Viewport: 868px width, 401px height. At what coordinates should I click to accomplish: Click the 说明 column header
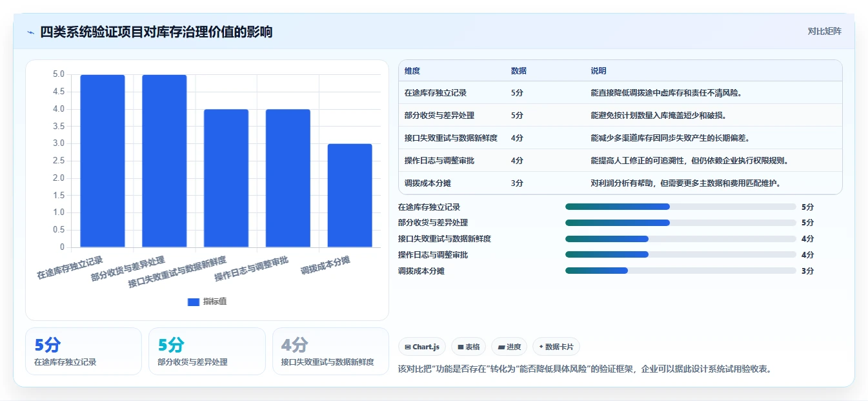pyautogui.click(x=598, y=71)
